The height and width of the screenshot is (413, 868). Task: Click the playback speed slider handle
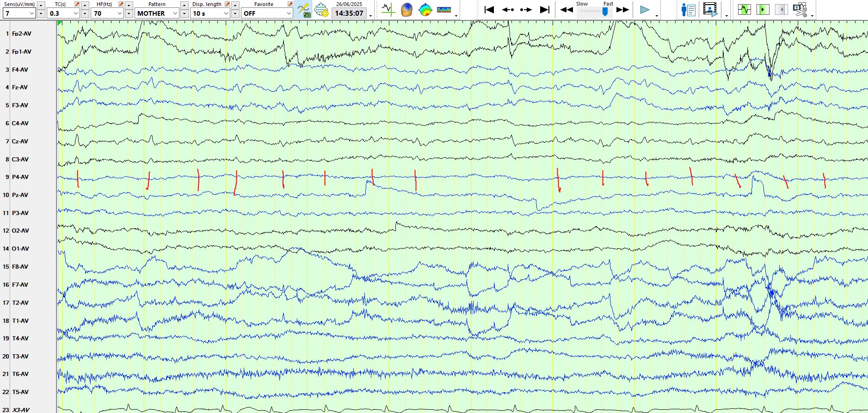[x=605, y=12]
